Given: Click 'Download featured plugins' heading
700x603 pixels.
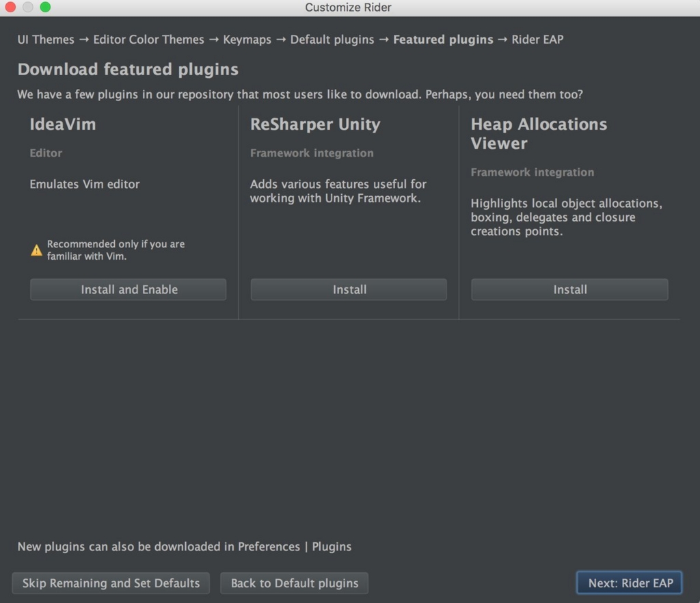Looking at the screenshot, I should click(x=128, y=70).
